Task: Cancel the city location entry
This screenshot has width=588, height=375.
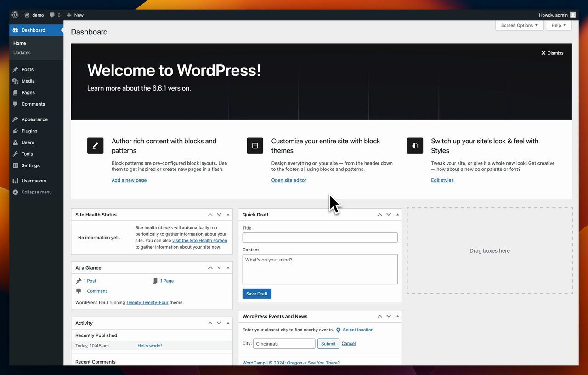Action: click(x=349, y=343)
